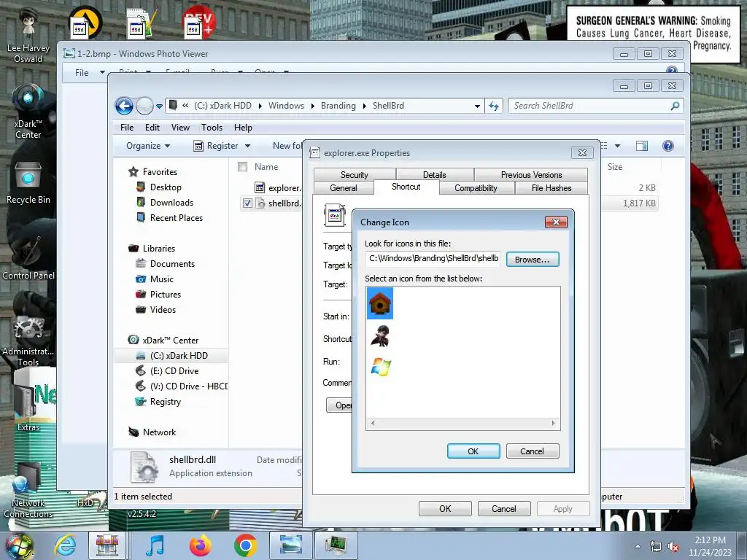Open Recycle Bin desktop icon
Viewport: 747px width, 560px height.
[x=28, y=183]
